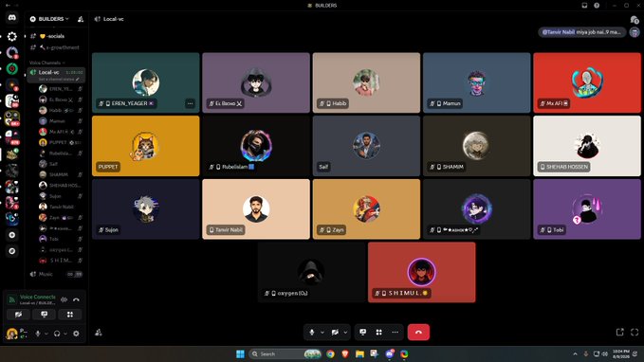644x362 pixels.
Task: Pop out the call window
Action: tap(619, 332)
